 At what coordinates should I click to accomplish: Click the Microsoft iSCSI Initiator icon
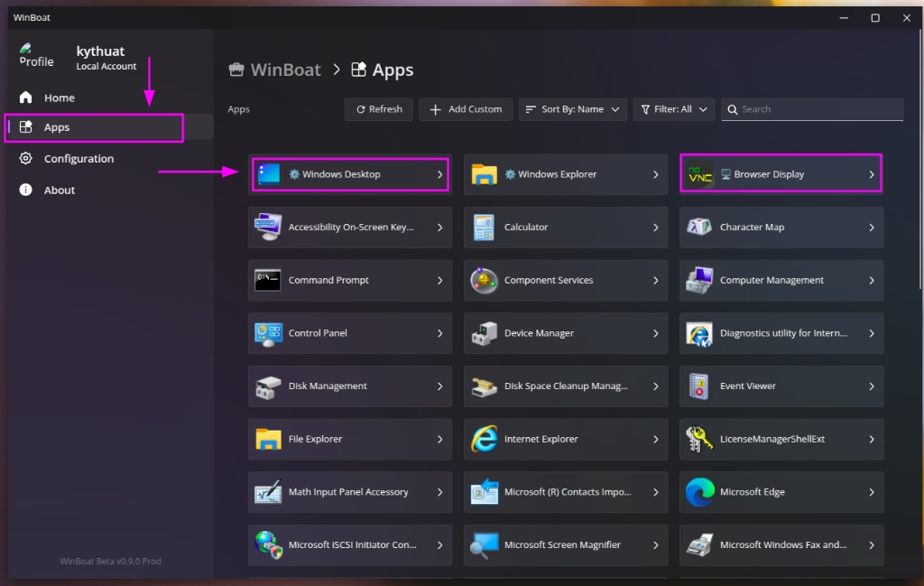click(x=268, y=544)
